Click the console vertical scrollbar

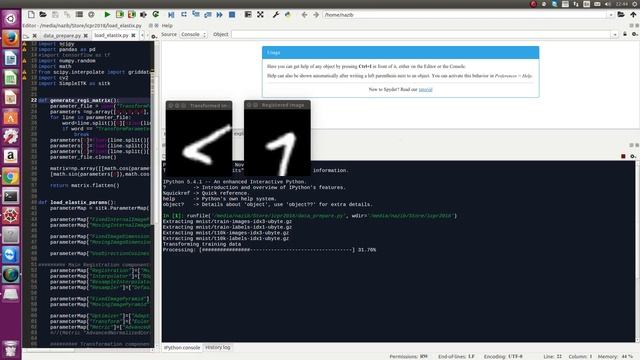637,251
